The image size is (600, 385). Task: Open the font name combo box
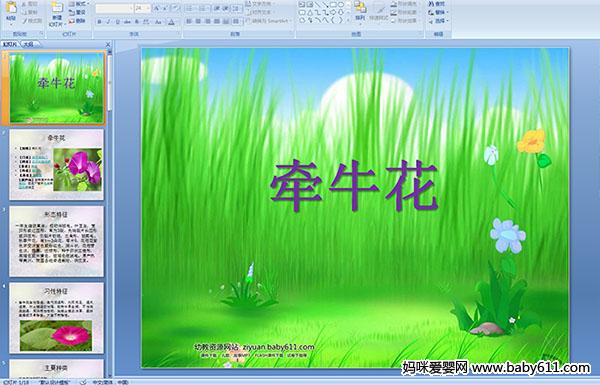(114, 8)
